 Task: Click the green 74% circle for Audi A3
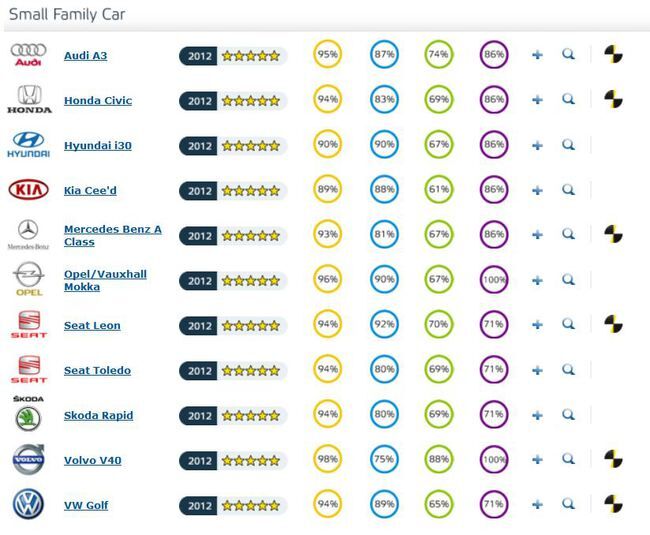coord(438,55)
